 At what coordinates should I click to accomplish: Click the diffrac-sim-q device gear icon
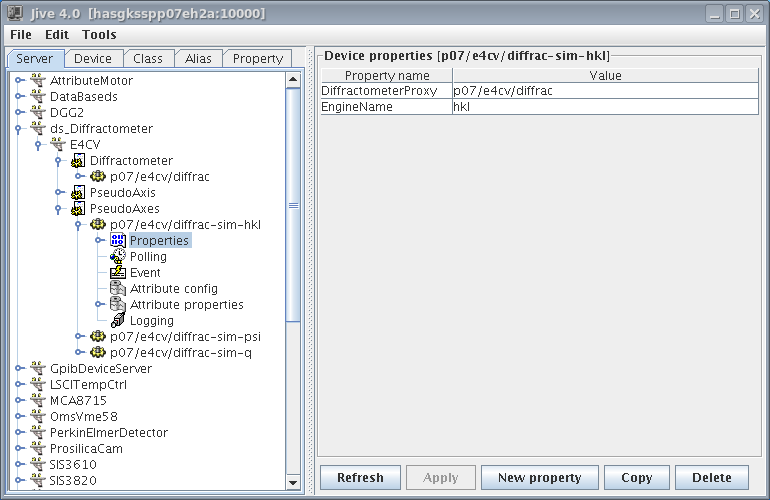(98, 352)
